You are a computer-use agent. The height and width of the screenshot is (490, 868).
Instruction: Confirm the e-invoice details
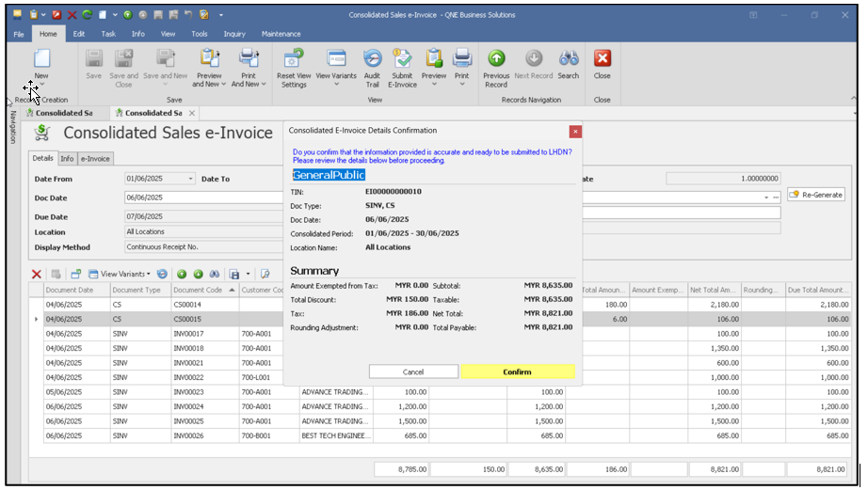click(x=517, y=371)
